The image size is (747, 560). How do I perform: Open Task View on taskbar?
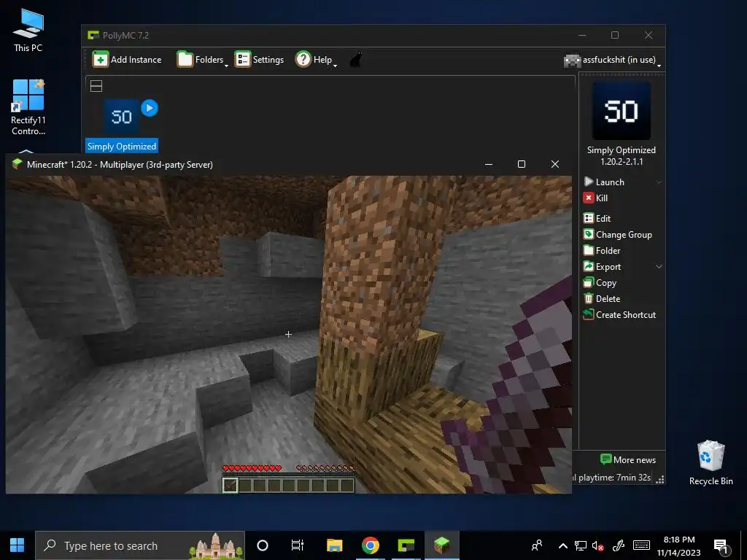(298, 545)
